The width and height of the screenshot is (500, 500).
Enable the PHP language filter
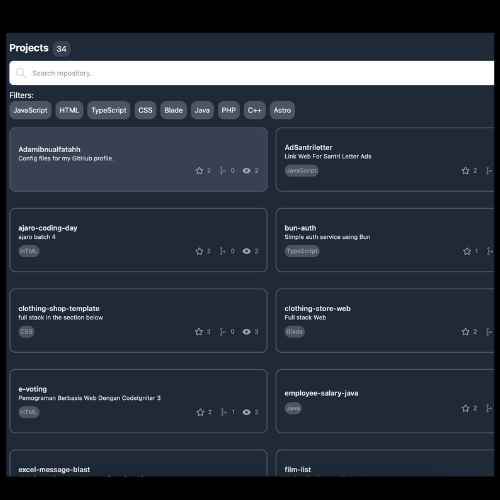pos(229,110)
